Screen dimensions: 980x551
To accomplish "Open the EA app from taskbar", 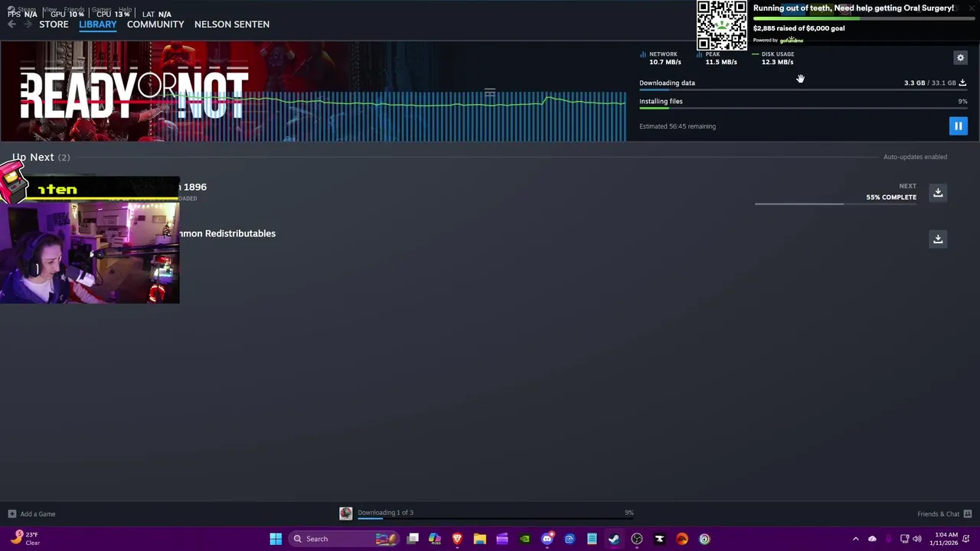I will click(681, 539).
